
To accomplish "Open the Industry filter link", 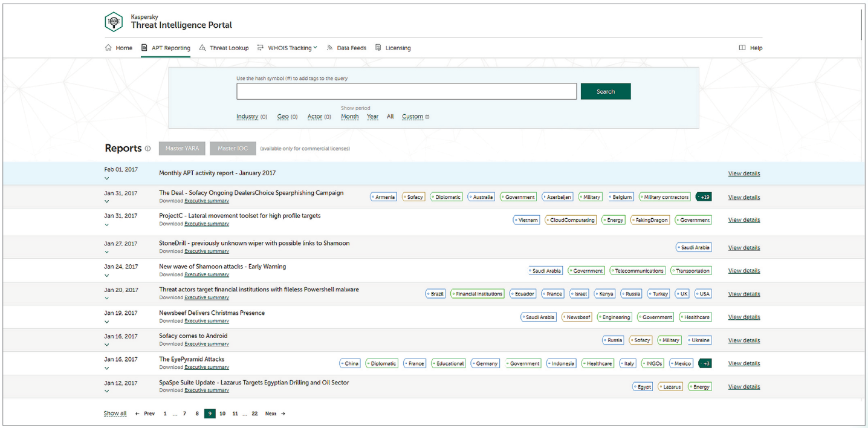I will pyautogui.click(x=247, y=117).
